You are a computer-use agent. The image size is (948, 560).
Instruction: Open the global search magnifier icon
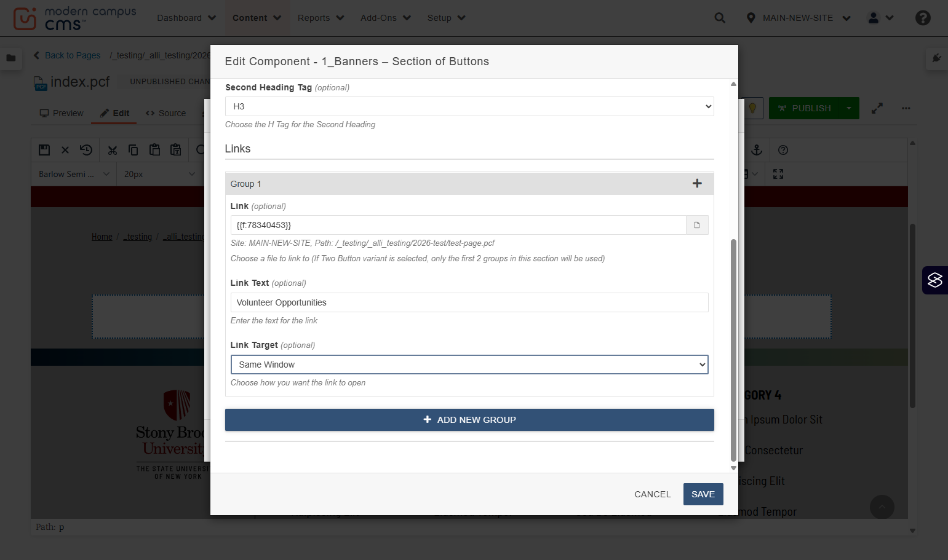pyautogui.click(x=720, y=18)
